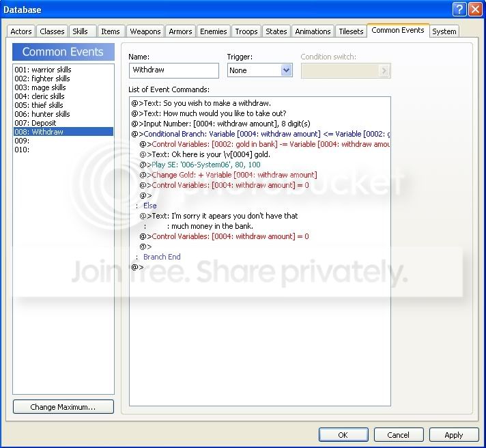Select the Tilesets tab
Viewport: 486px width, 448px height.
point(351,31)
